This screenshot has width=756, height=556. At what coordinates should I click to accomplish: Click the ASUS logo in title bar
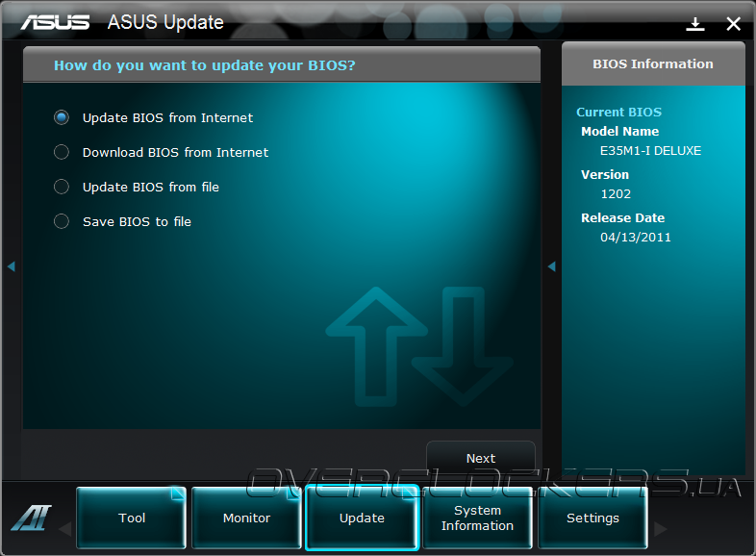[x=55, y=22]
